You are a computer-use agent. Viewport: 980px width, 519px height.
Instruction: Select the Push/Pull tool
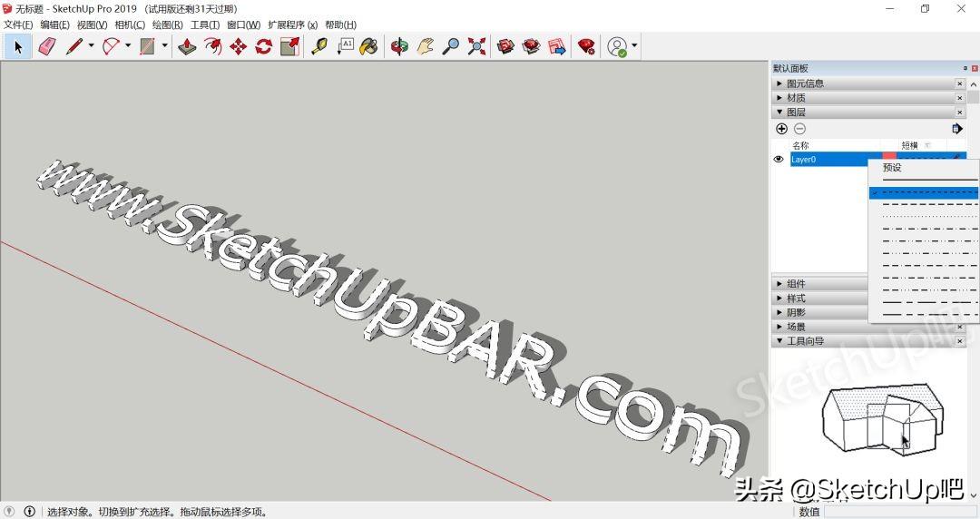tap(187, 46)
